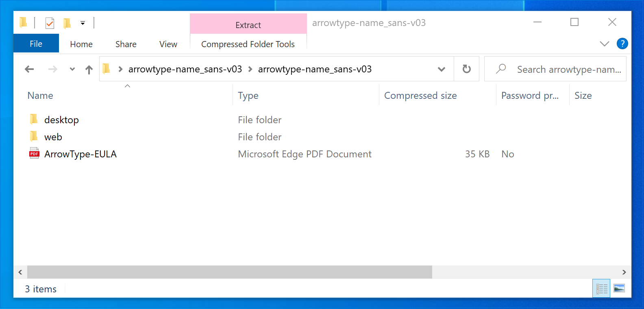
Task: Click the horizontal scrollbar left arrow
Action: point(20,272)
